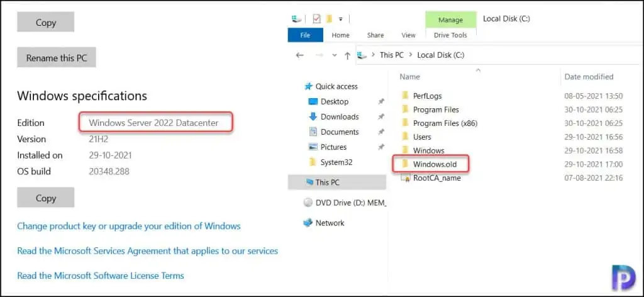Image resolution: width=644 pixels, height=297 pixels.
Task: Toggle the pin icon next to Documents
Action: coord(381,132)
